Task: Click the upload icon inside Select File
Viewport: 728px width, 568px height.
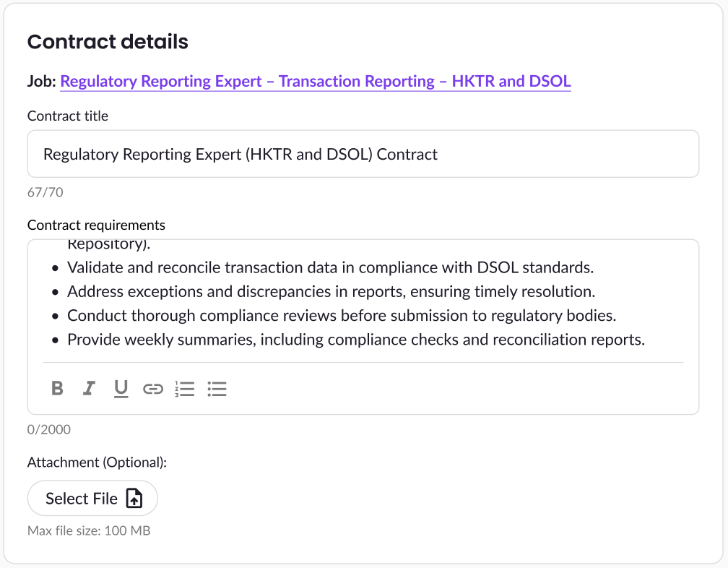Action: click(134, 499)
